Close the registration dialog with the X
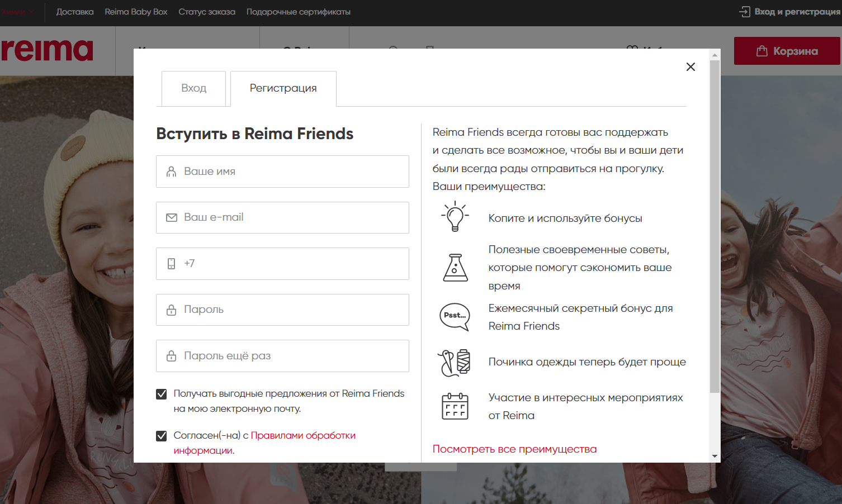Screen dimensions: 842x504 pyautogui.click(x=690, y=67)
